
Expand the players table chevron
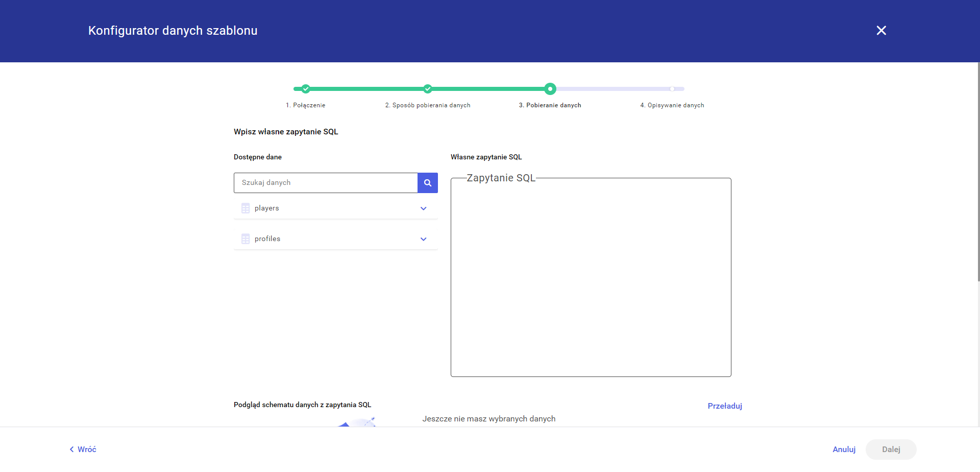tap(423, 208)
